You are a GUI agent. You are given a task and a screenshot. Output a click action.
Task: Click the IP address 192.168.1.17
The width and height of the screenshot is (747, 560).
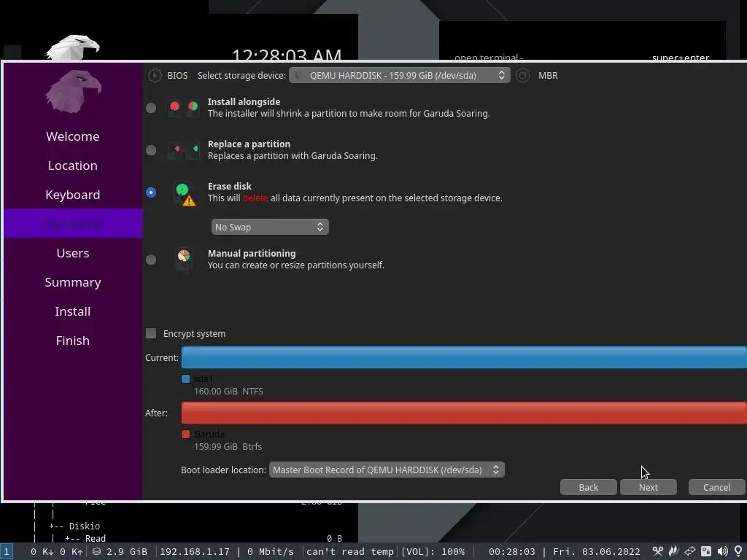194,551
